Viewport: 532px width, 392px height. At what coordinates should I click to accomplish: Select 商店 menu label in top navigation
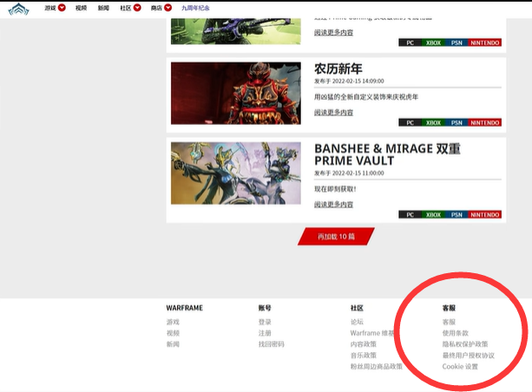pyautogui.click(x=156, y=8)
